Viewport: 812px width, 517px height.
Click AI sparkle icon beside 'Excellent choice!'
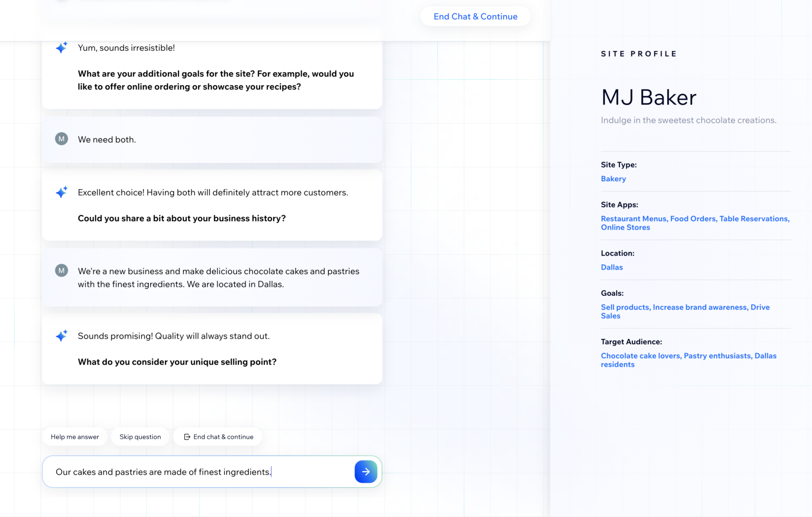62,192
